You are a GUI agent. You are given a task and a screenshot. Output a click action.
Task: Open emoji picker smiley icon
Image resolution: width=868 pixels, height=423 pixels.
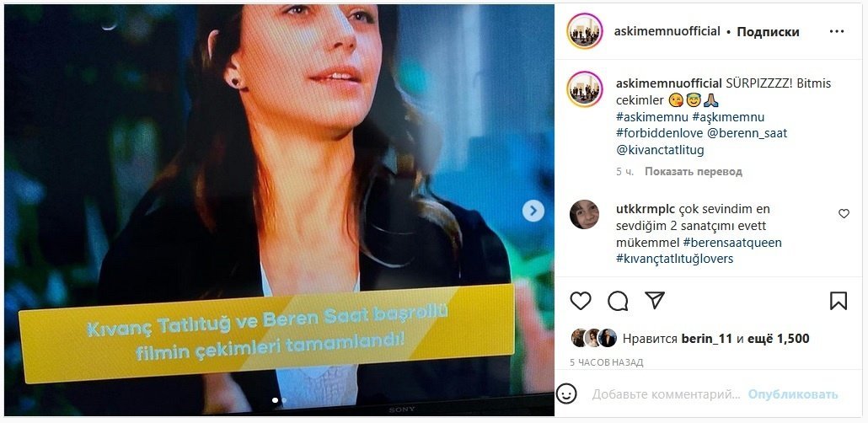coord(566,394)
